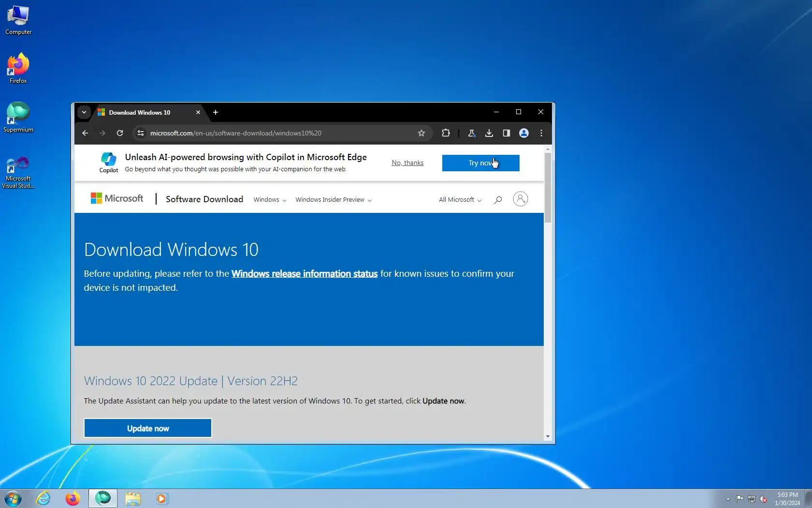Launch Firefox from the taskbar
Viewport: 812px width, 508px height.
[73, 498]
